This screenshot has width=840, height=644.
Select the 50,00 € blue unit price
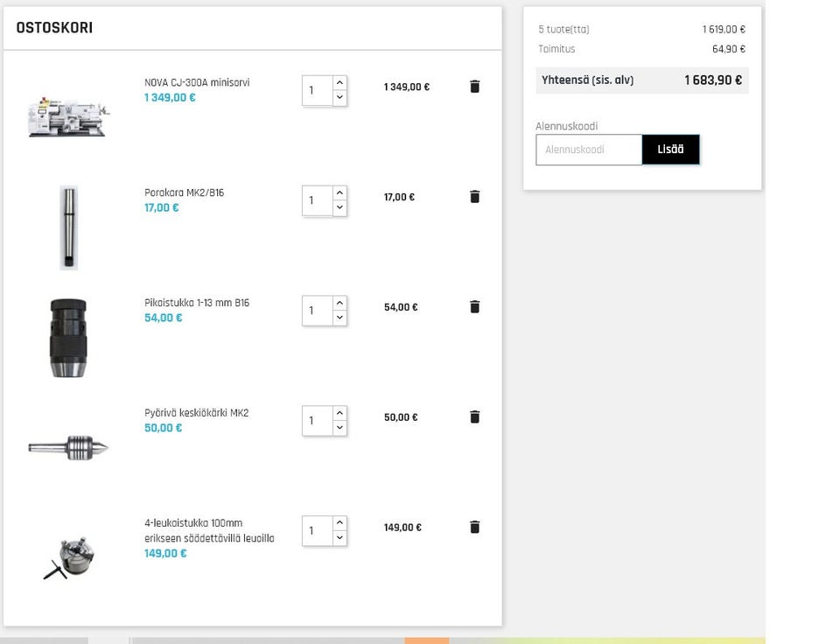click(x=163, y=428)
